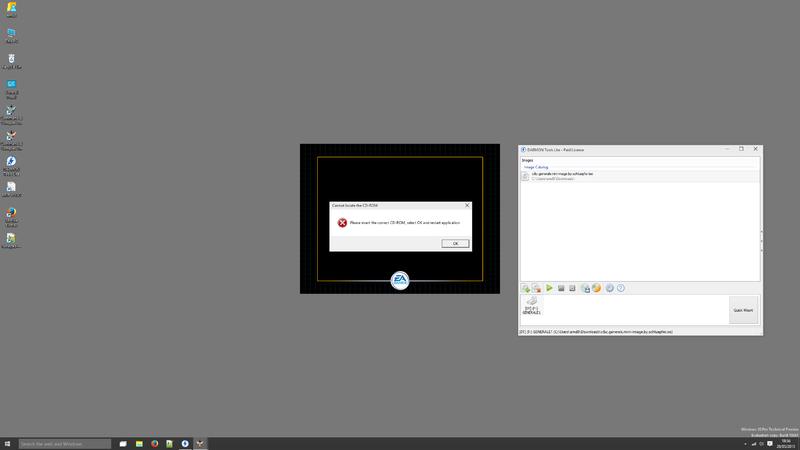Click the Remove Image toolbar icon
The width and height of the screenshot is (800, 450).
(537, 288)
